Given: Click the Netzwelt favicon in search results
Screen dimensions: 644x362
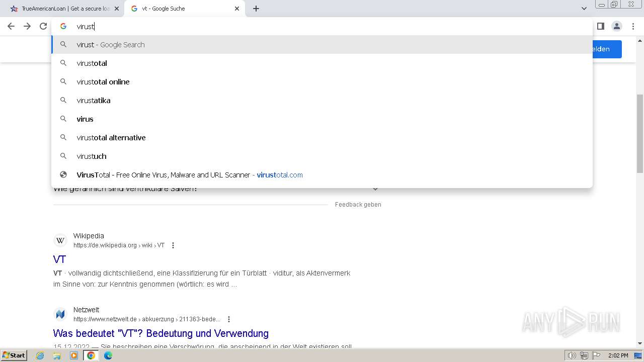Looking at the screenshot, I should [60, 314].
